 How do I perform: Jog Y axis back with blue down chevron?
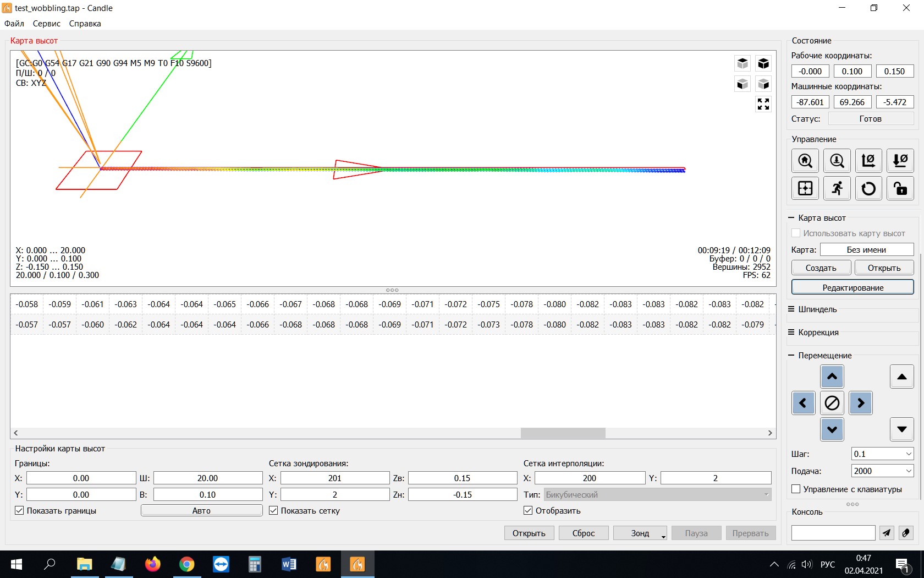click(x=832, y=429)
